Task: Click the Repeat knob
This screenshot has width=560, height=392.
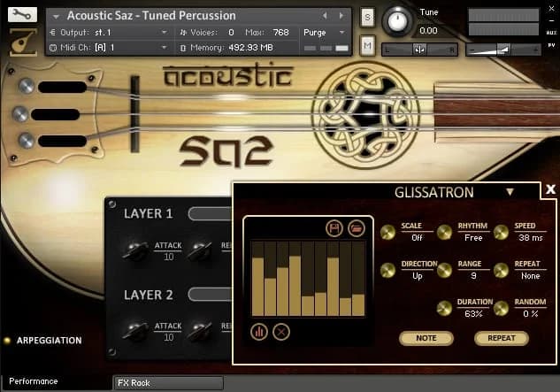Action: 501,271
